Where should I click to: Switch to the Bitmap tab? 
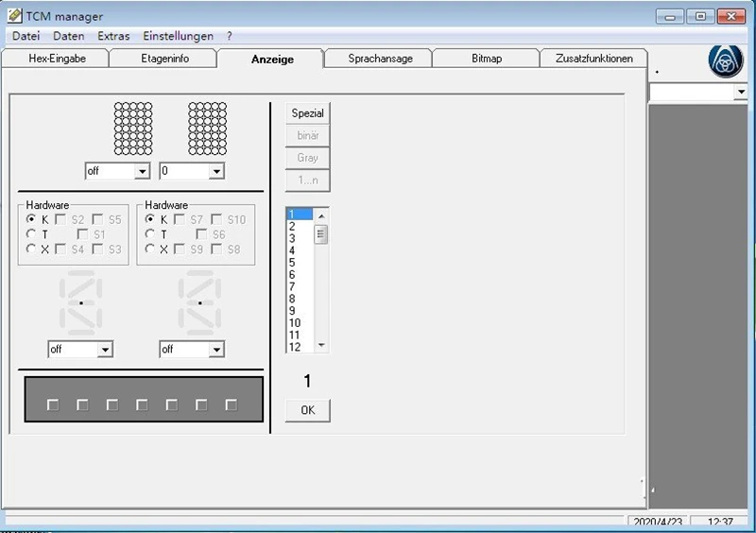487,59
